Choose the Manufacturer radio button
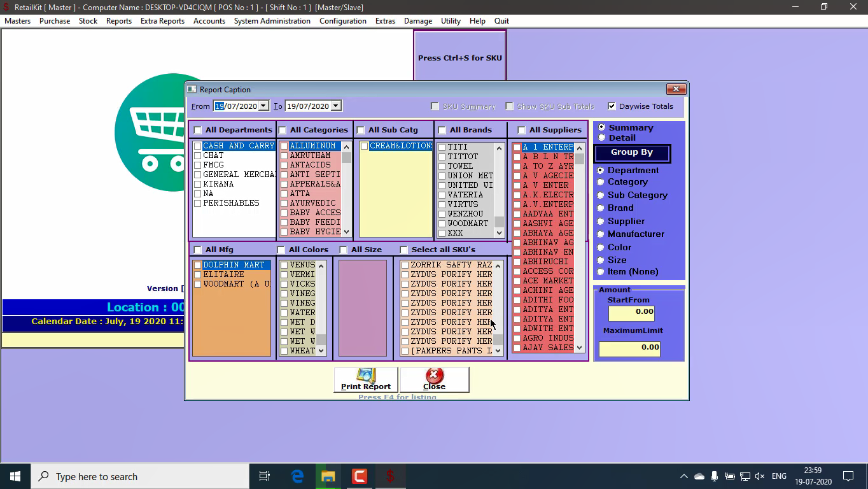Screen dimensions: 868x489 601,234
